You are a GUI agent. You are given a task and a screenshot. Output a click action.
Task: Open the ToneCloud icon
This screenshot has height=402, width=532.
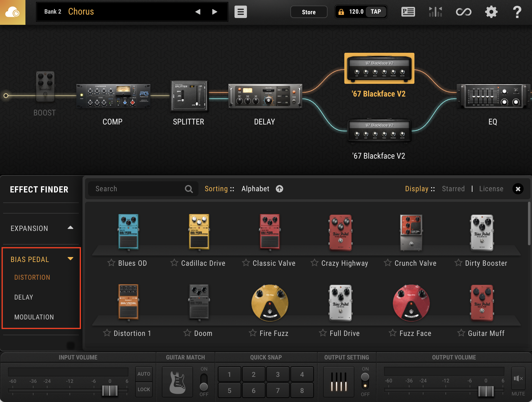[13, 12]
